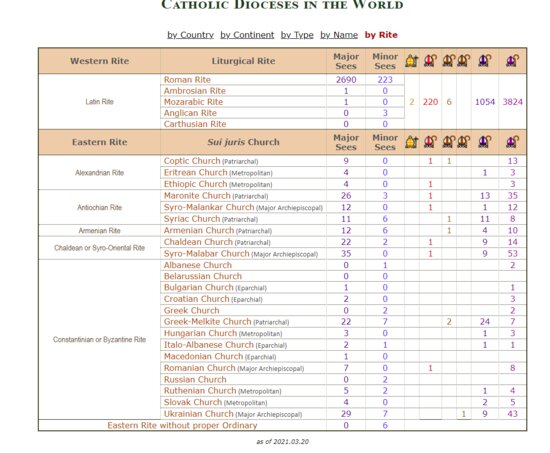Open the Albanese Church link
This screenshot has width=550, height=453.
pyautogui.click(x=198, y=265)
